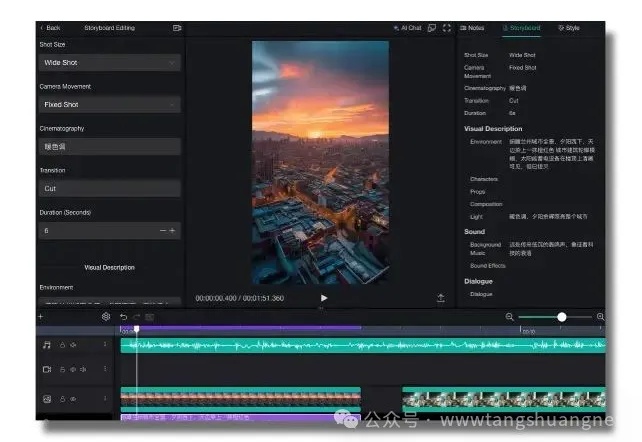Click the Wide Shot value in right panel
This screenshot has width=642, height=442.
[x=522, y=55]
